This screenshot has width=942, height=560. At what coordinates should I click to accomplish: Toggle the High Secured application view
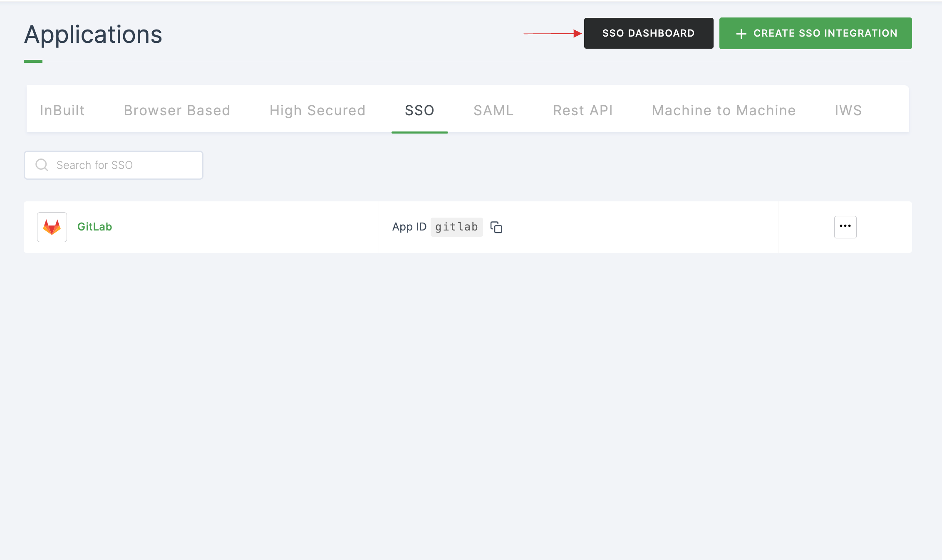pyautogui.click(x=317, y=109)
